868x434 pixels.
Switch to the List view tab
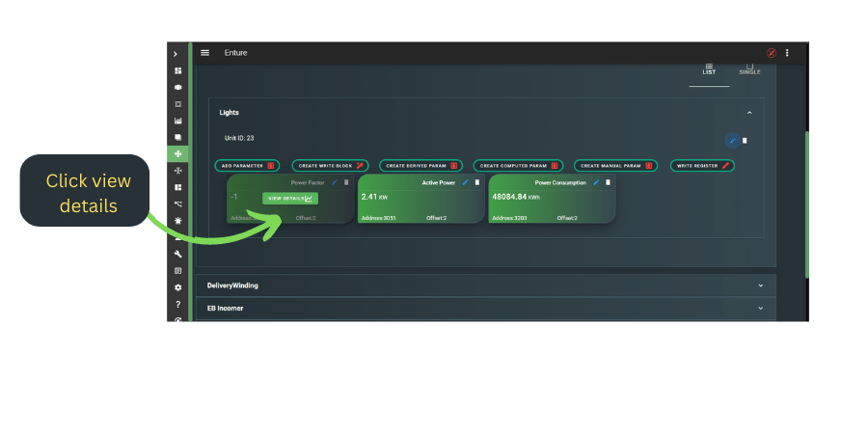(709, 69)
